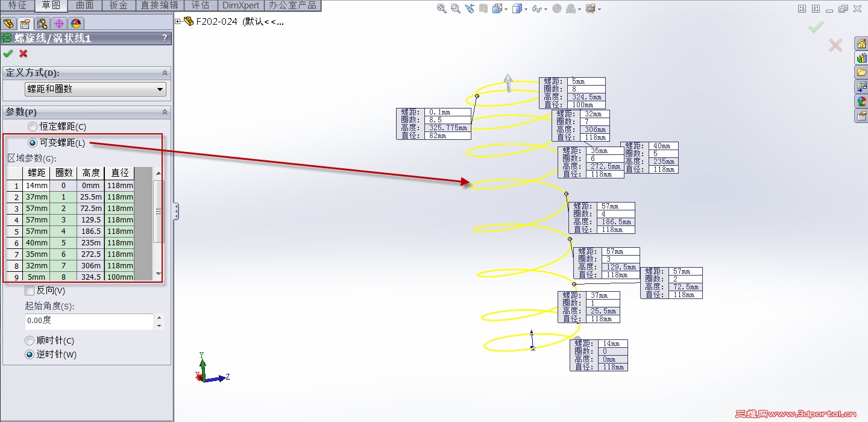Open View Palette task pane tab
The height and width of the screenshot is (422, 868).
861,87
